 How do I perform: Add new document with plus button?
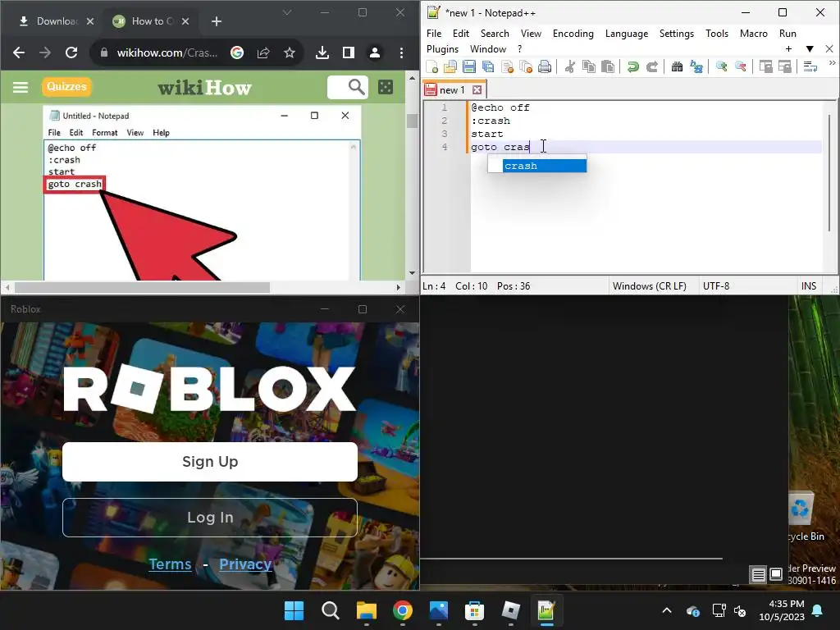click(x=788, y=48)
